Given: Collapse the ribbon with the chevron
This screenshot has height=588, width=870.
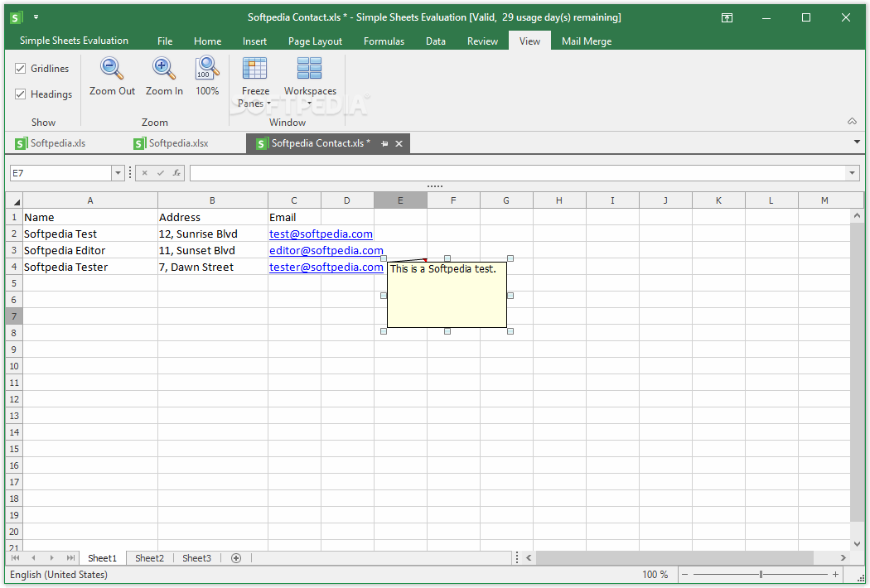Looking at the screenshot, I should [852, 122].
